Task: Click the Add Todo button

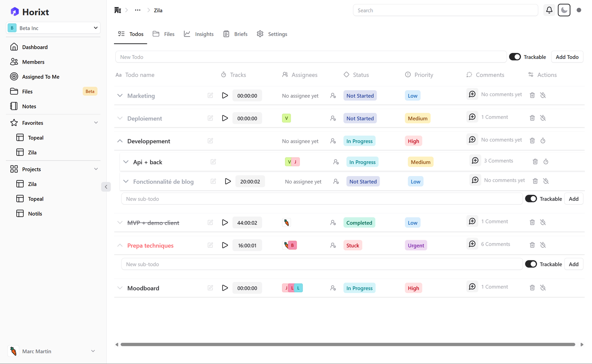Action: (x=567, y=57)
